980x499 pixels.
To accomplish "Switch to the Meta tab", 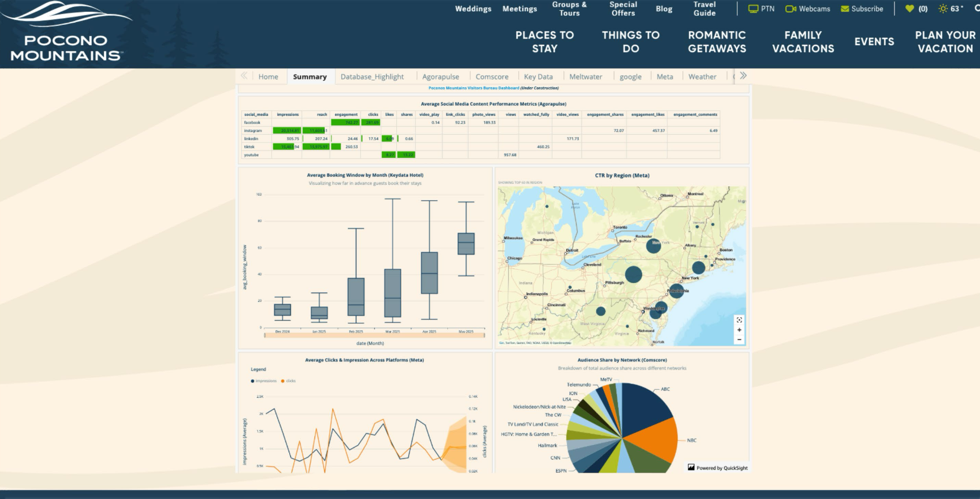I will point(665,77).
